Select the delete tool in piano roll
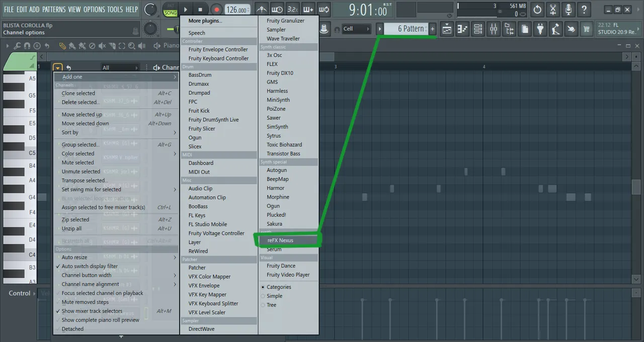The image size is (644, 342). click(92, 46)
